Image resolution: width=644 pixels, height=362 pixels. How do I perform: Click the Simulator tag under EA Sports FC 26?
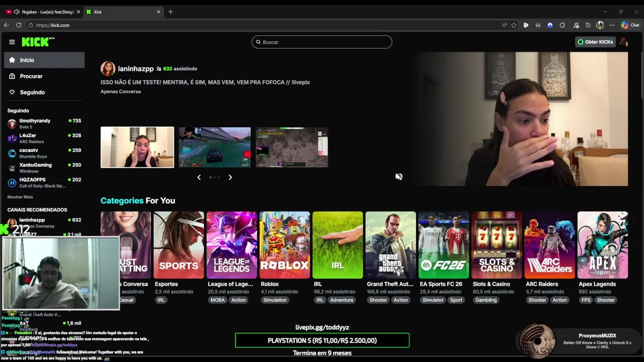(433, 300)
